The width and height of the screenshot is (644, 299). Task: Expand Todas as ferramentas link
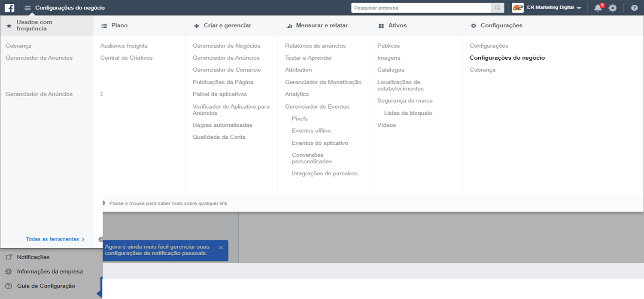pos(55,239)
